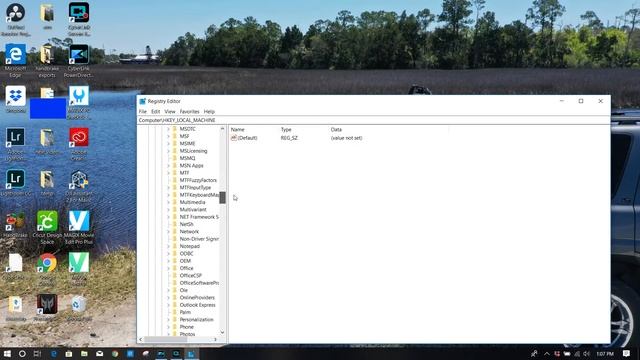Open the Edit menu

[156, 111]
